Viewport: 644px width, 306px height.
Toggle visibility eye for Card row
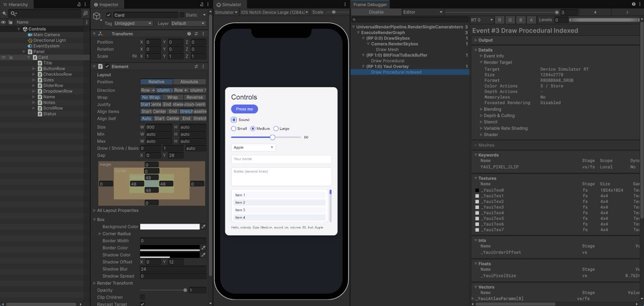[3, 57]
